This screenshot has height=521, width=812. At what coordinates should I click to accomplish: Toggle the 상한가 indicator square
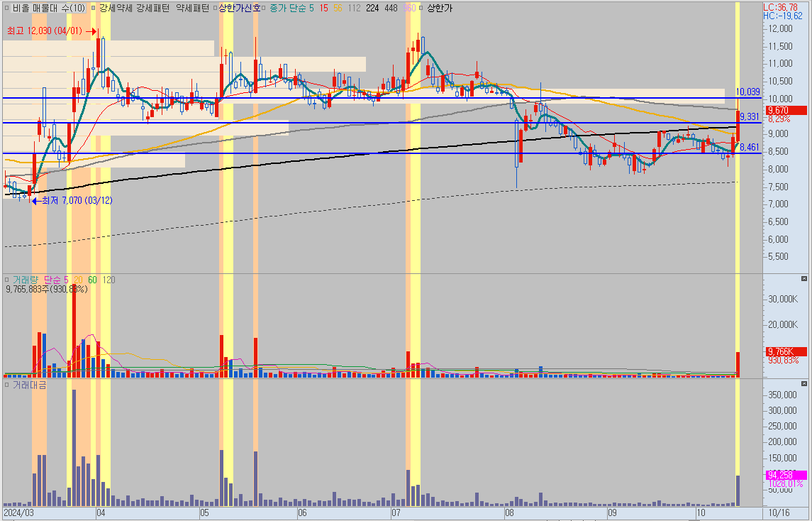(x=421, y=9)
